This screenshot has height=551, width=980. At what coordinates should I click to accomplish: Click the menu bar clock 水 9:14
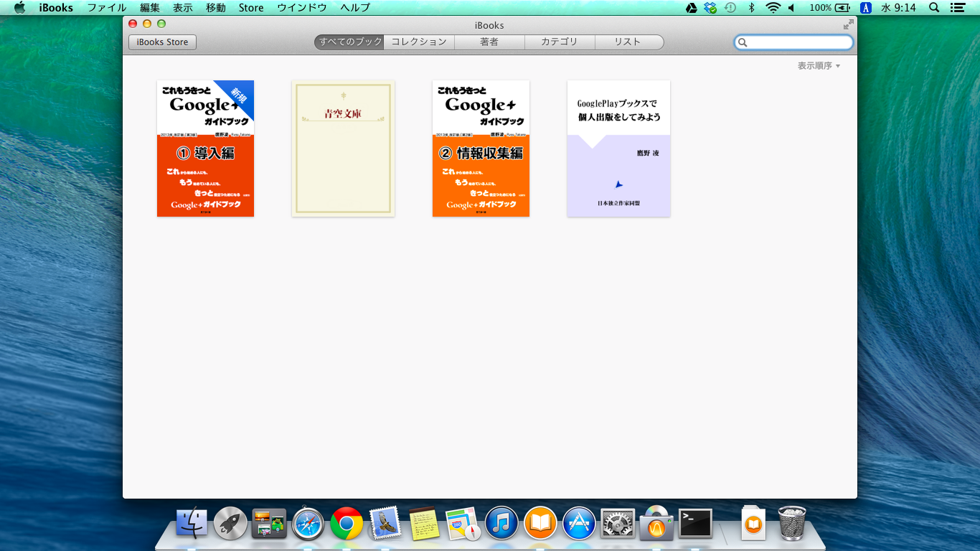coord(897,8)
